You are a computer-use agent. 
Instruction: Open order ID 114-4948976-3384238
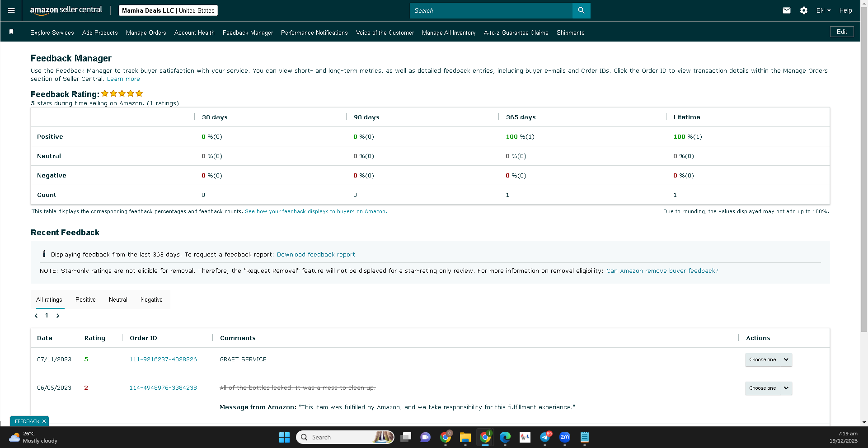coord(163,388)
